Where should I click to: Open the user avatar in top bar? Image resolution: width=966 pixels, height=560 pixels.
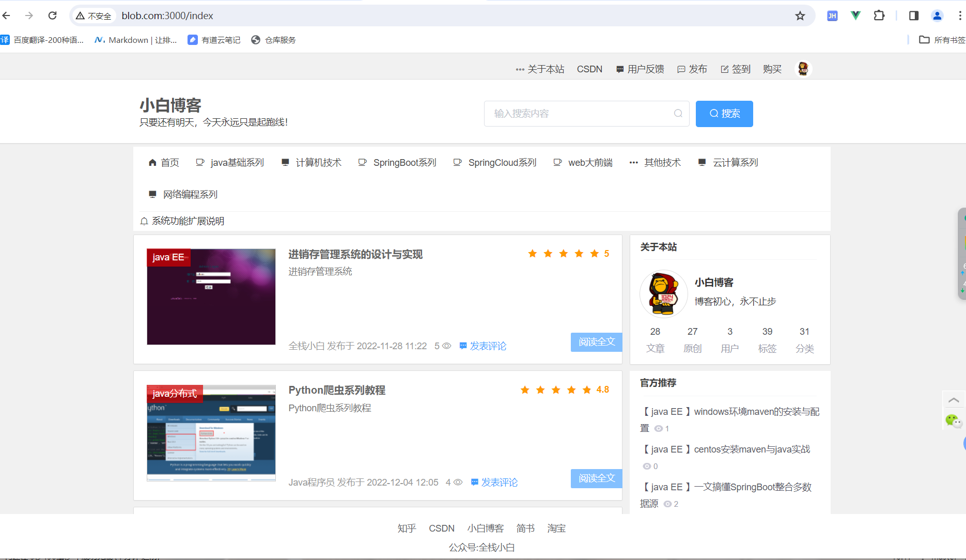(x=803, y=69)
